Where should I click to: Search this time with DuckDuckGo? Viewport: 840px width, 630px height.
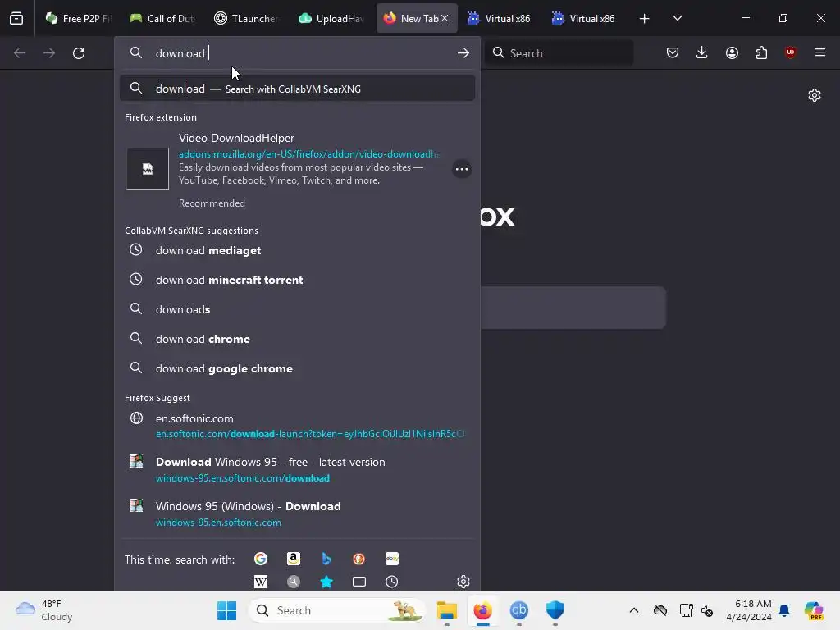359,559
